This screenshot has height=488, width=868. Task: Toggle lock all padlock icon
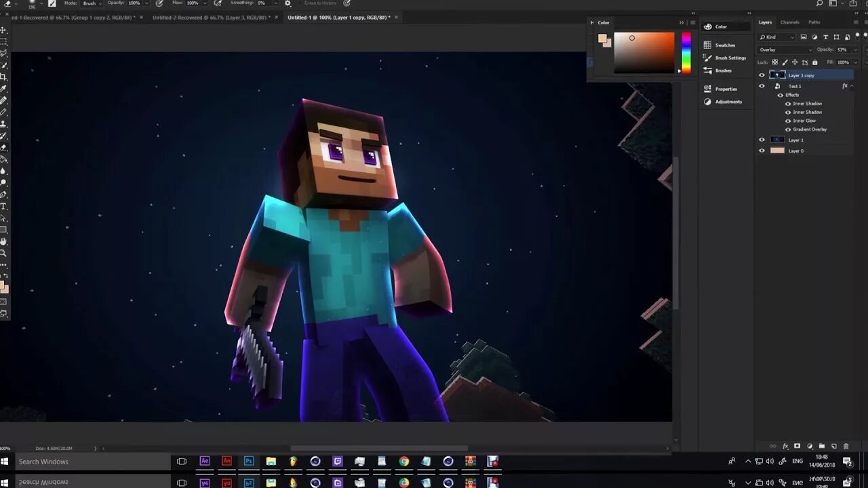click(815, 62)
